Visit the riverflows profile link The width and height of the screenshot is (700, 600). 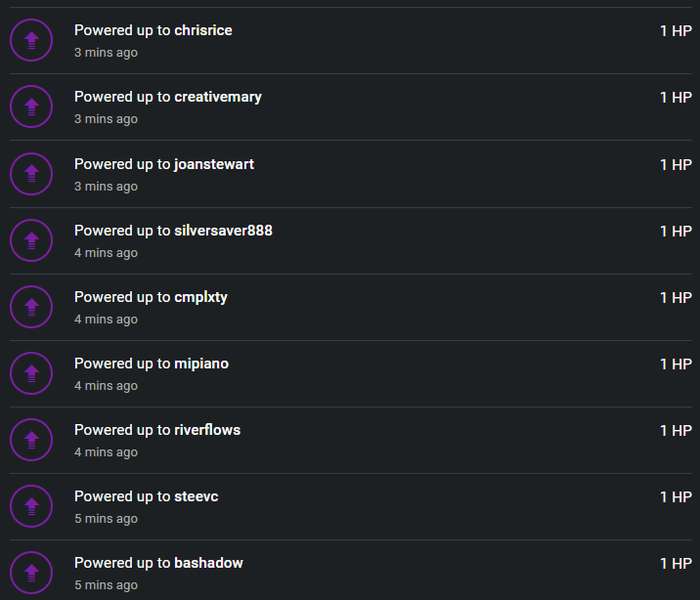(x=207, y=430)
